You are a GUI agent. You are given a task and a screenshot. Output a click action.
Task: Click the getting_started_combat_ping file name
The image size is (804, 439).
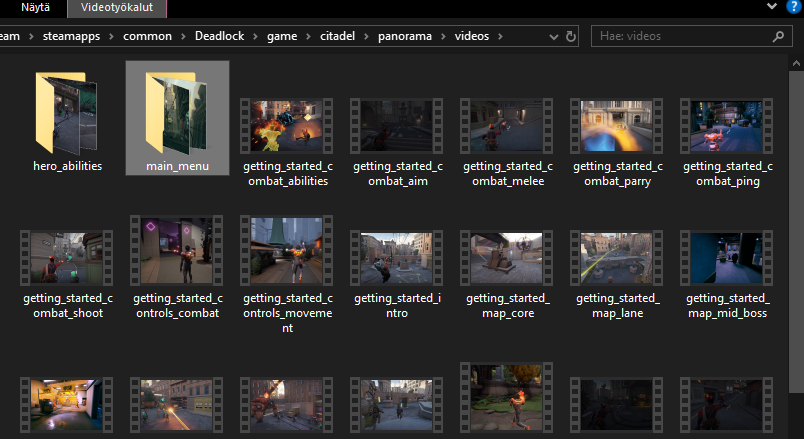[728, 173]
